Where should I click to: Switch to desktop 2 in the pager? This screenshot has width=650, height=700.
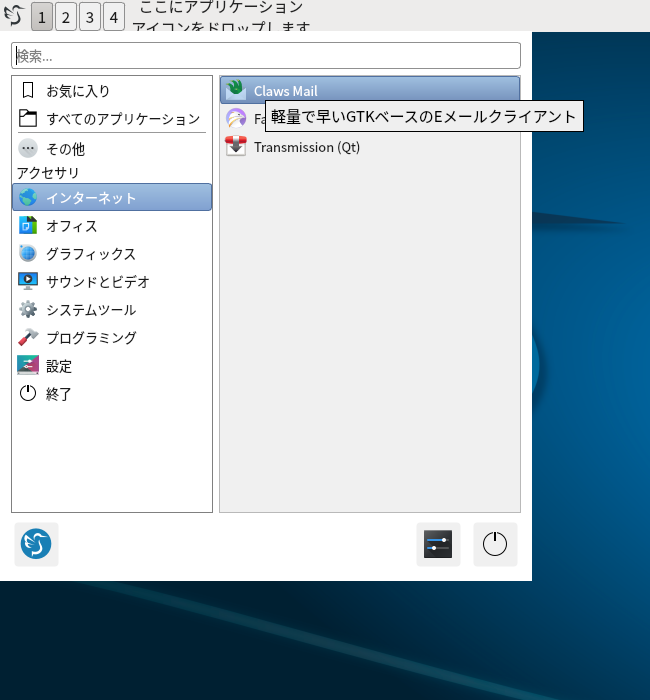(66, 17)
